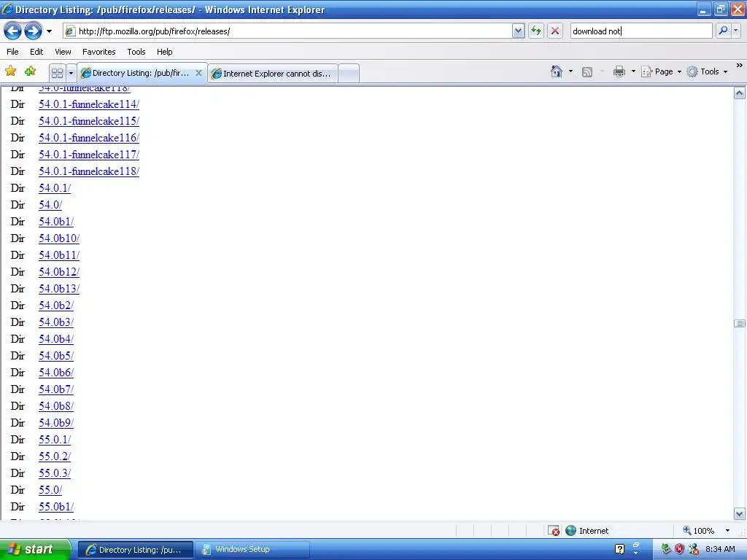This screenshot has width=747, height=560.
Task: Expand the Home button dropdown
Action: (570, 71)
